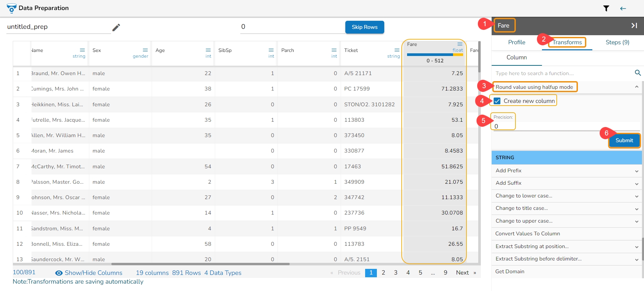Uncheck the Create new column checkbox
644x291 pixels.
point(497,101)
